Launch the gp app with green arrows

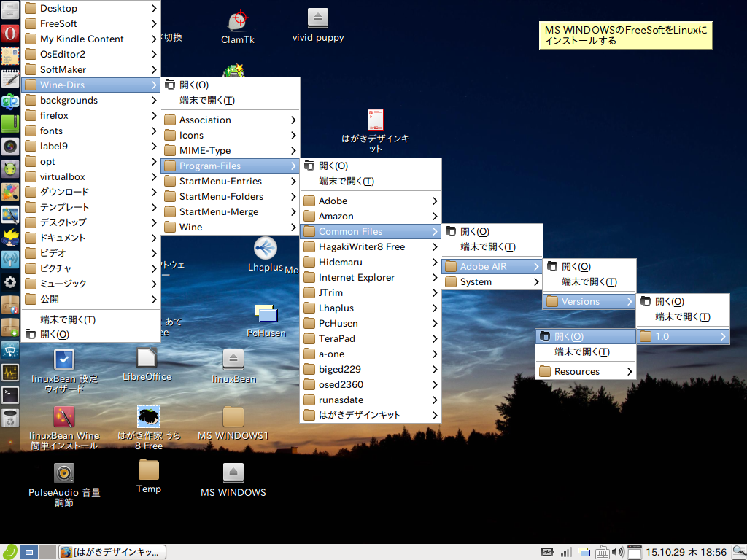pyautogui.click(x=10, y=101)
